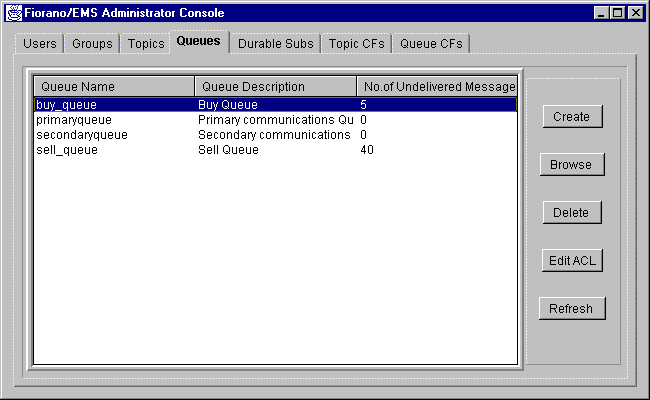650x400 pixels.
Task: Go to the Topics tab
Action: 146,44
